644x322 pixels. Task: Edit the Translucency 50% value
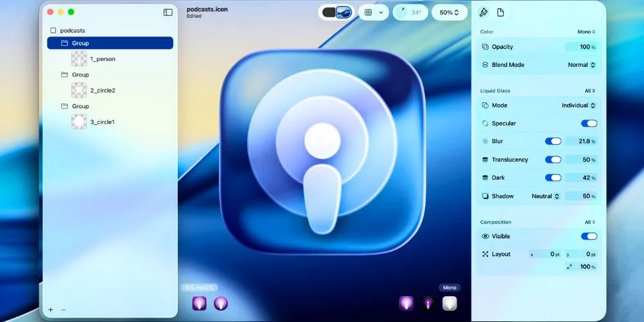581,159
